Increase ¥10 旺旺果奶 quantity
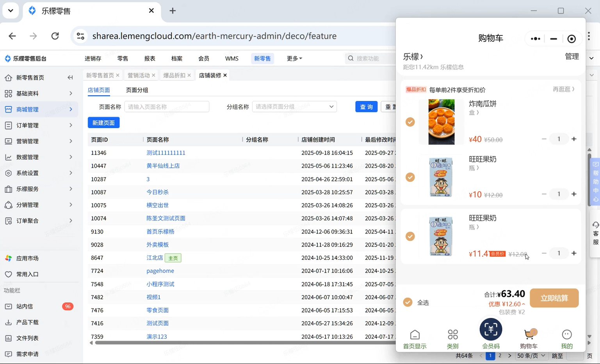The image size is (600, 364). point(574,194)
